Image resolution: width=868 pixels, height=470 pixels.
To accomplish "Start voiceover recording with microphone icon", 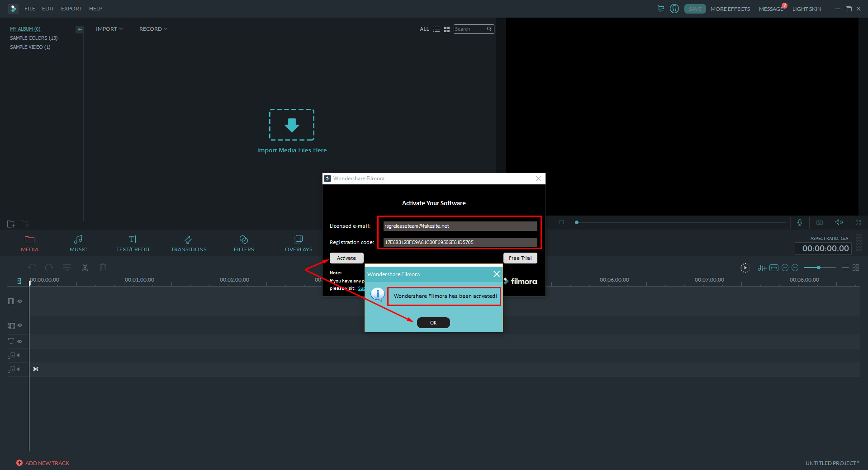I will [800, 222].
